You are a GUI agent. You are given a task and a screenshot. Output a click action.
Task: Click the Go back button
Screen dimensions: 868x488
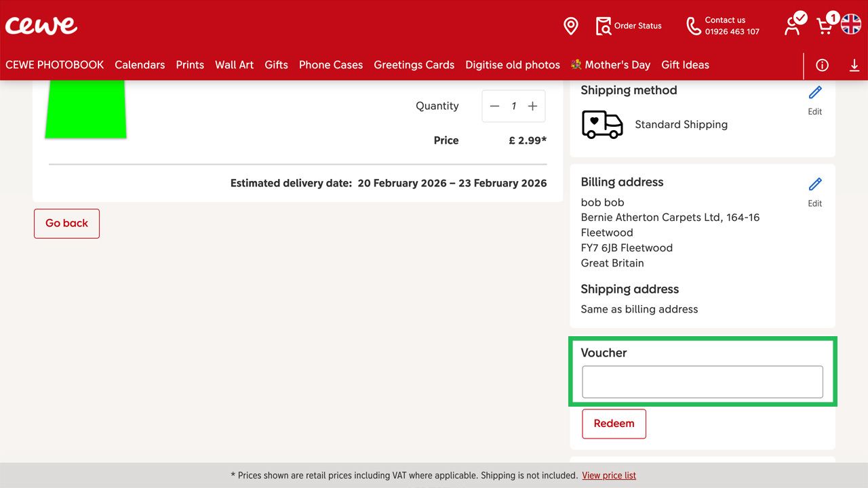[x=66, y=223]
